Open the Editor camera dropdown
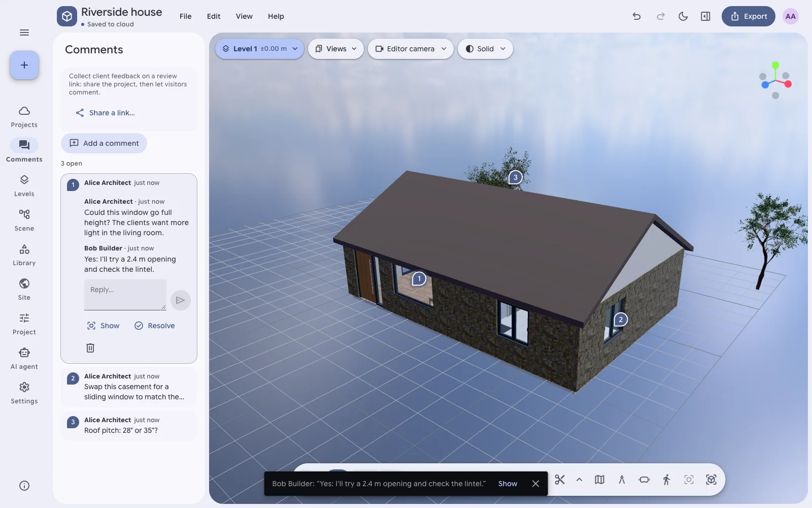The image size is (812, 508). click(411, 49)
